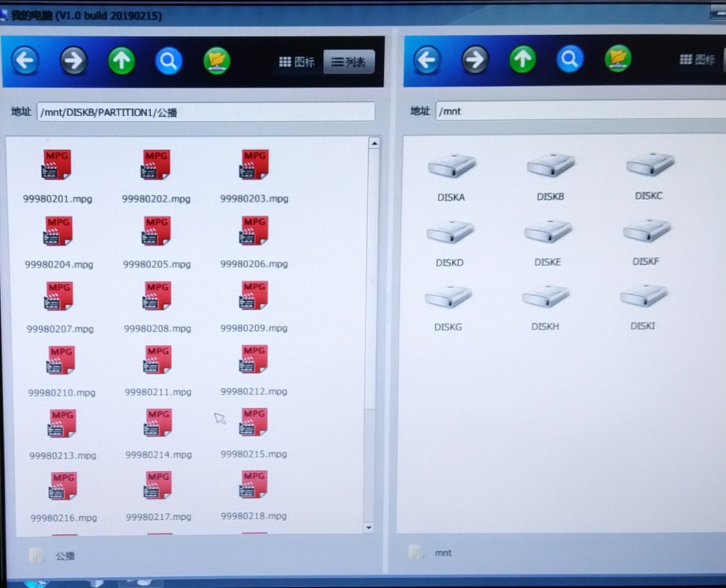Open search in the left pane toolbar
This screenshot has width=726, height=588.
[x=168, y=61]
